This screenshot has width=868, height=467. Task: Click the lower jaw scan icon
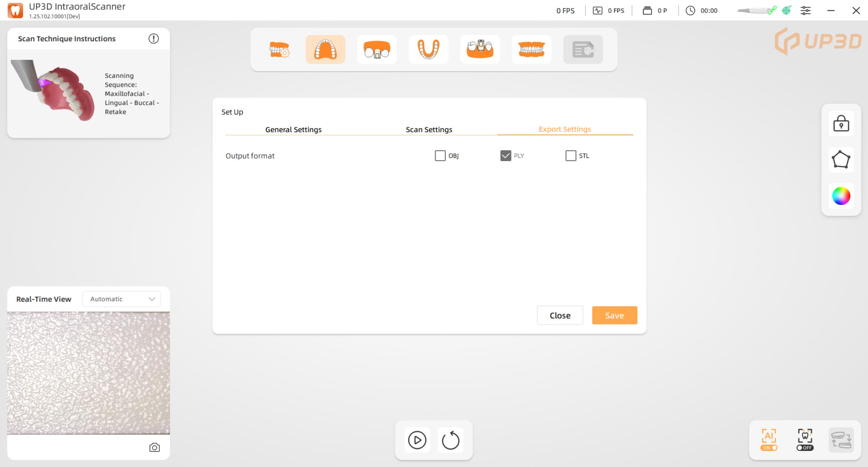428,49
